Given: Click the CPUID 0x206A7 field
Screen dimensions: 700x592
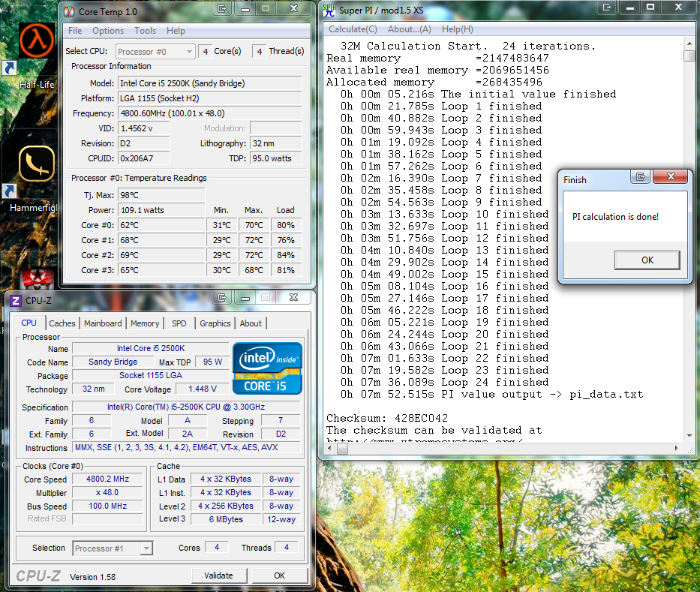Looking at the screenshot, I should pos(144,158).
